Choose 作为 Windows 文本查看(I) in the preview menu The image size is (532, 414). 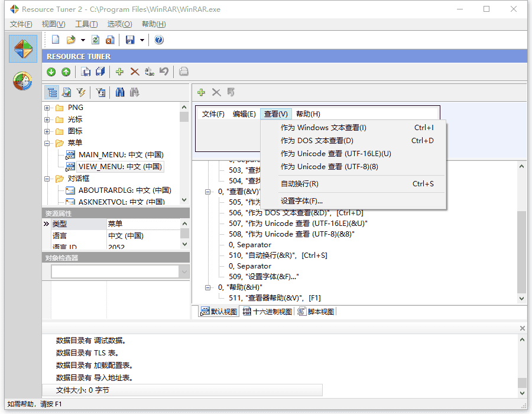tap(354, 128)
